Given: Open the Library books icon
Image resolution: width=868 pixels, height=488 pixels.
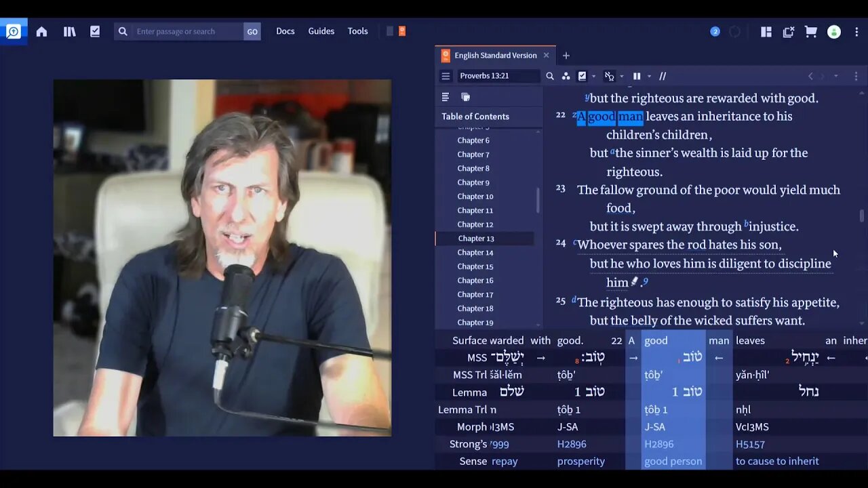Looking at the screenshot, I should pos(70,31).
